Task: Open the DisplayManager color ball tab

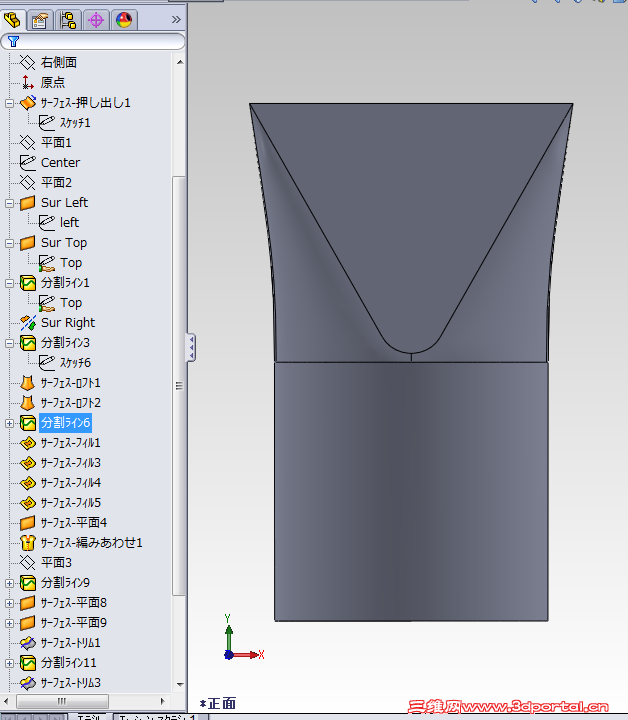Action: [x=124, y=20]
